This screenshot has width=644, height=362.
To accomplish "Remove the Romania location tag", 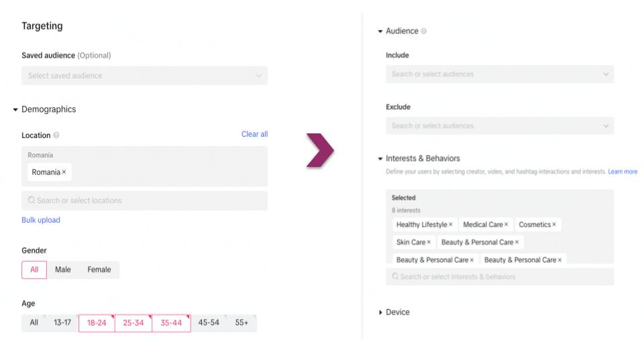I will click(x=64, y=172).
